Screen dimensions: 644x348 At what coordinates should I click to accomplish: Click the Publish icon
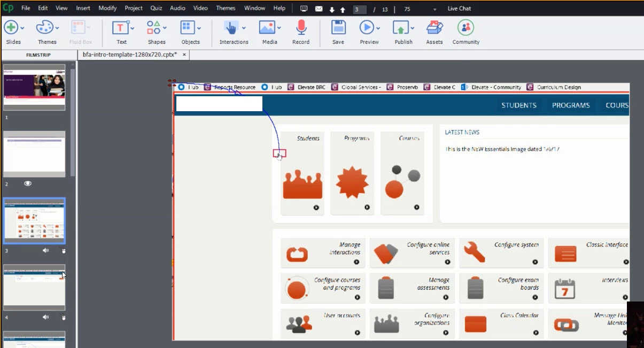pyautogui.click(x=401, y=28)
